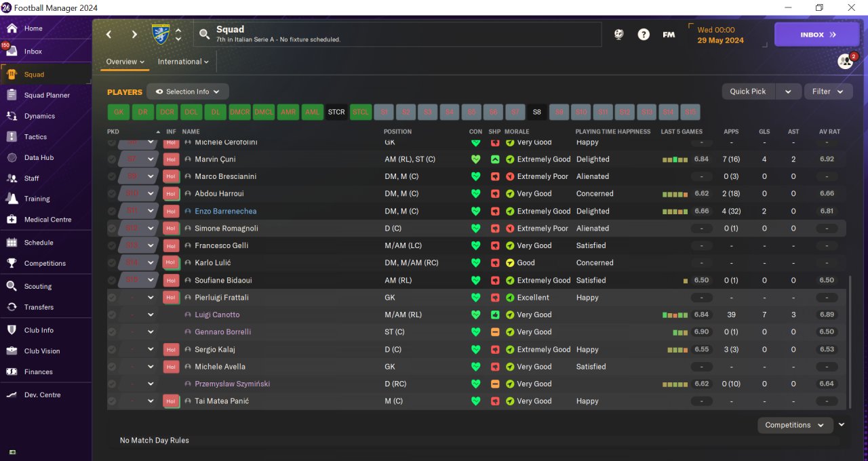Toggle selection circle for Marvin Çuni
Screen dimensions: 868x461
112,159
